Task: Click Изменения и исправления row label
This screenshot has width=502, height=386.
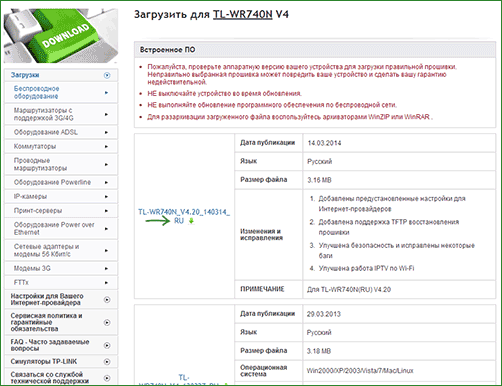Action: click(262, 234)
